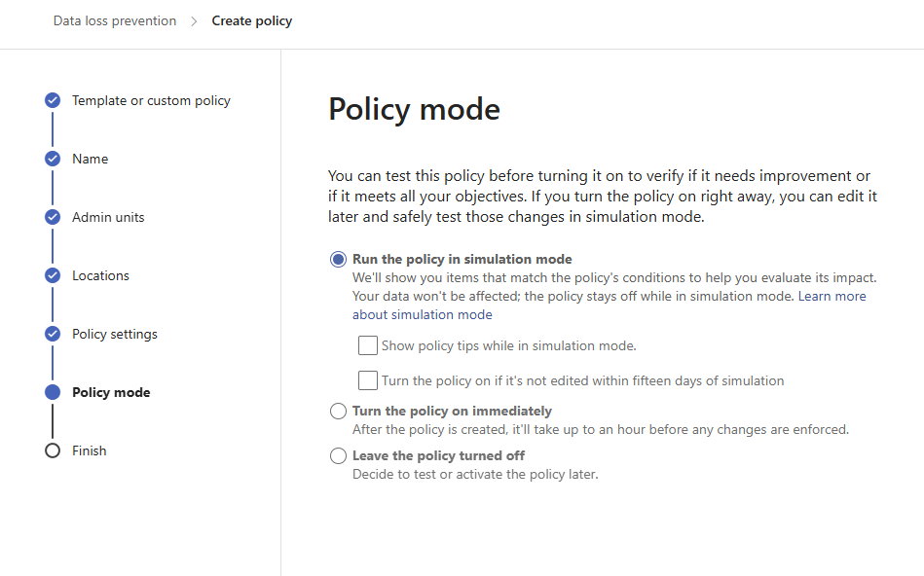Click the Policy settings step checkmark icon

click(53, 334)
